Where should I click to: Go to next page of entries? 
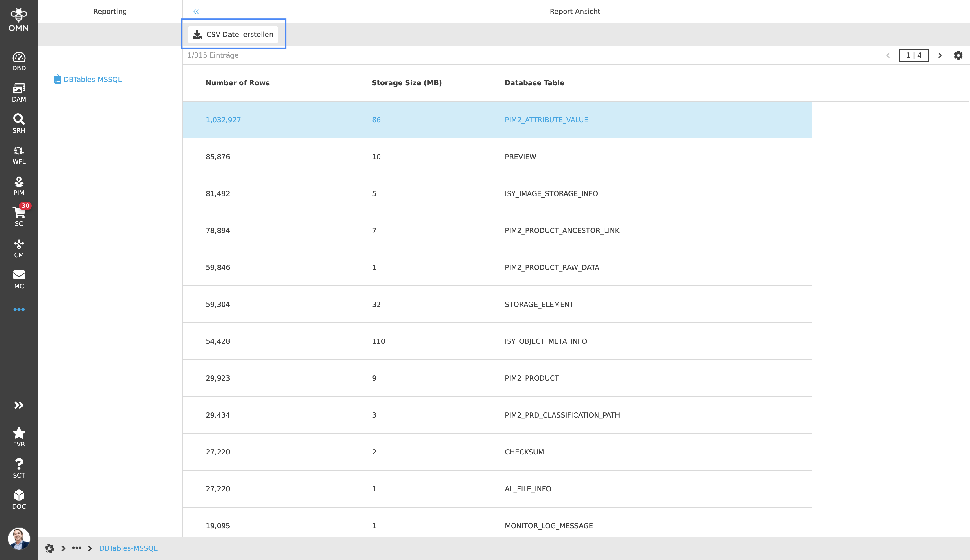click(x=940, y=55)
